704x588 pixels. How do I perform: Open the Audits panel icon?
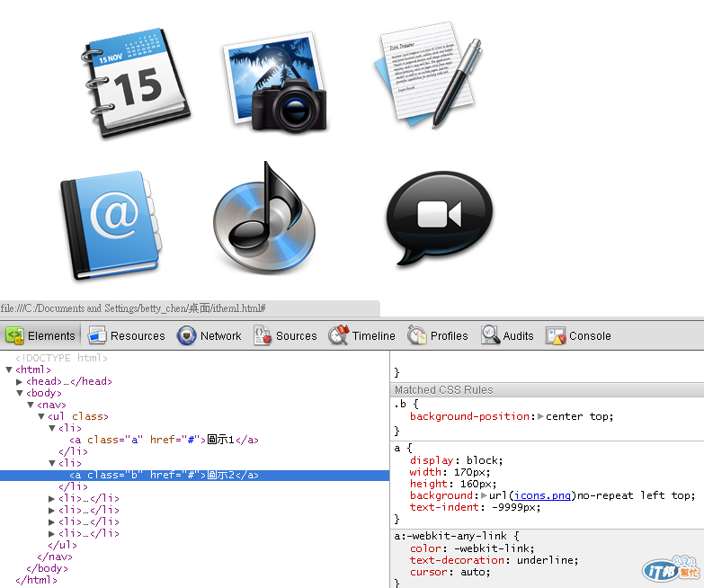(490, 335)
